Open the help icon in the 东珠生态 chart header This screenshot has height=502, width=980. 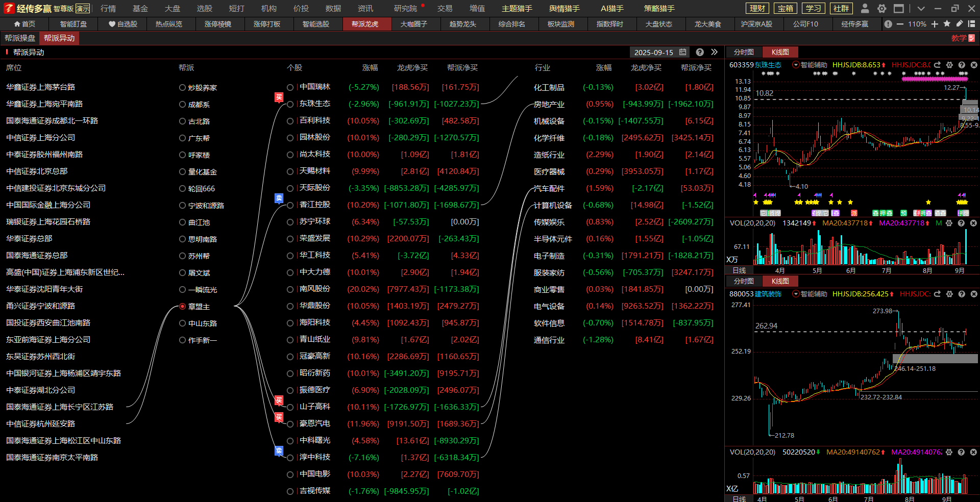962,65
